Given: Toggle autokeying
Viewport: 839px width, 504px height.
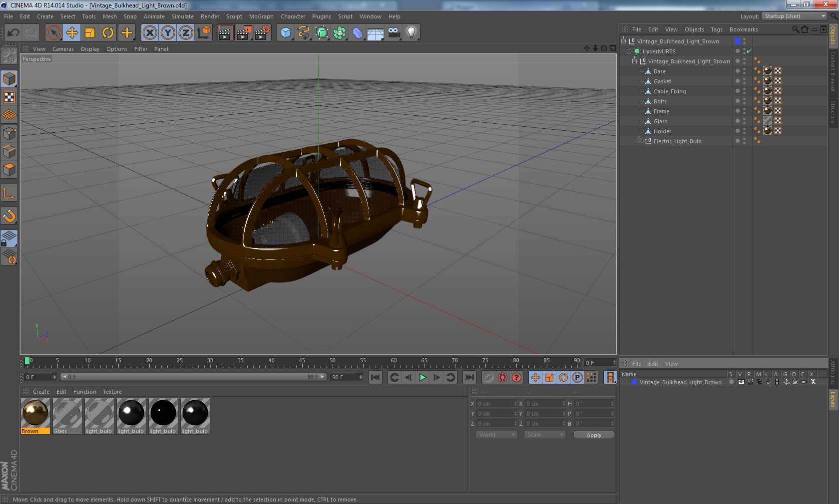Looking at the screenshot, I should tap(502, 377).
